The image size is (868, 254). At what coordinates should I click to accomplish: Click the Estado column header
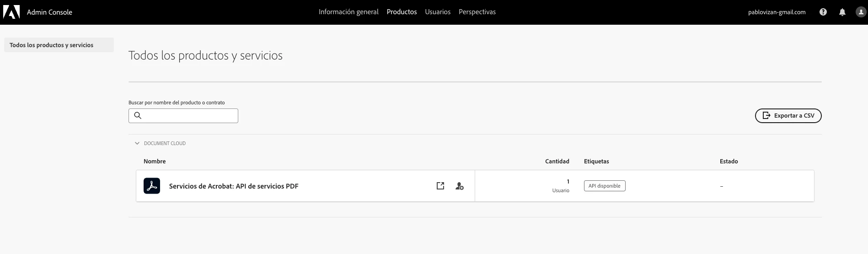coord(729,161)
